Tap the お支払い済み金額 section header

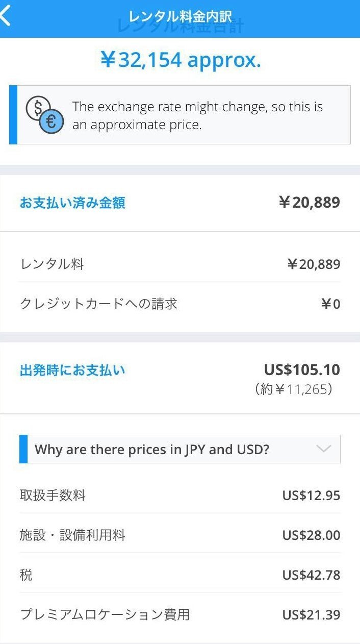pyautogui.click(x=71, y=203)
